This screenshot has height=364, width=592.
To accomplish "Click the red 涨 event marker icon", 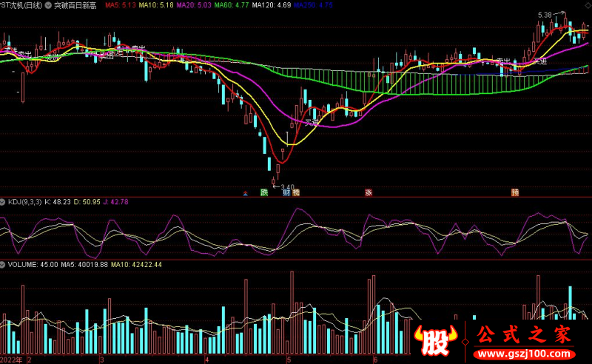I will coord(369,192).
